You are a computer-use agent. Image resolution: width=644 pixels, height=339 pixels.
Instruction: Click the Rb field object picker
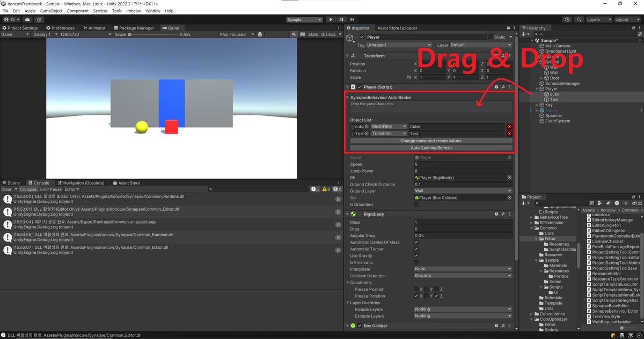(x=509, y=178)
